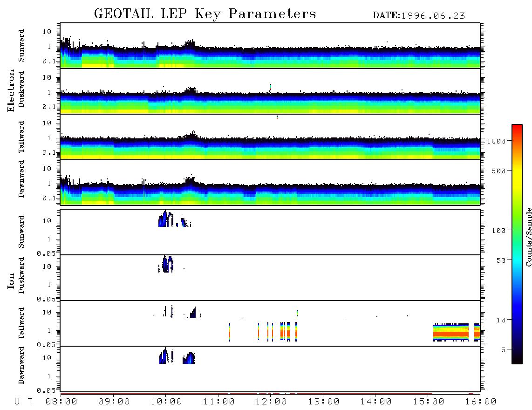
Task: Click the Electron Tailward axis label
Action: pyautogui.click(x=21, y=137)
